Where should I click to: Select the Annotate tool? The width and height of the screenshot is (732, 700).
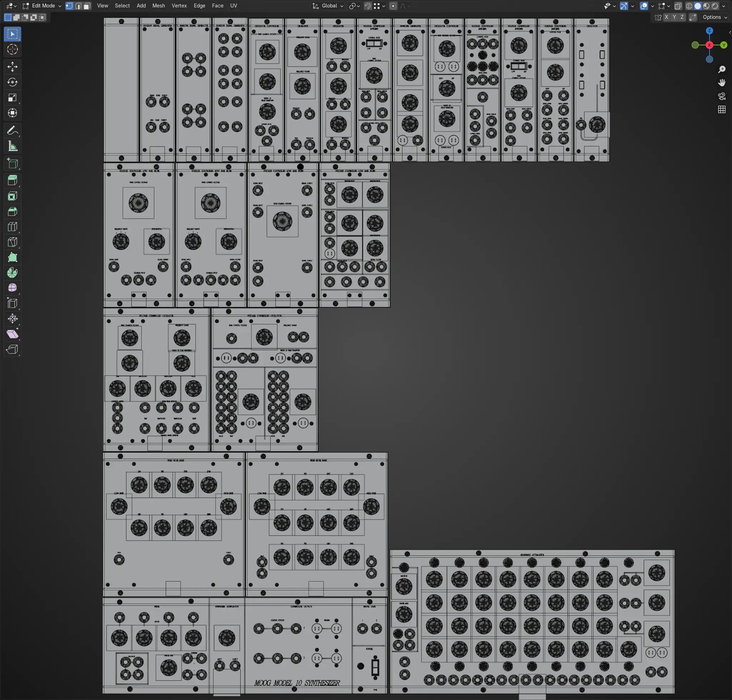click(x=12, y=131)
